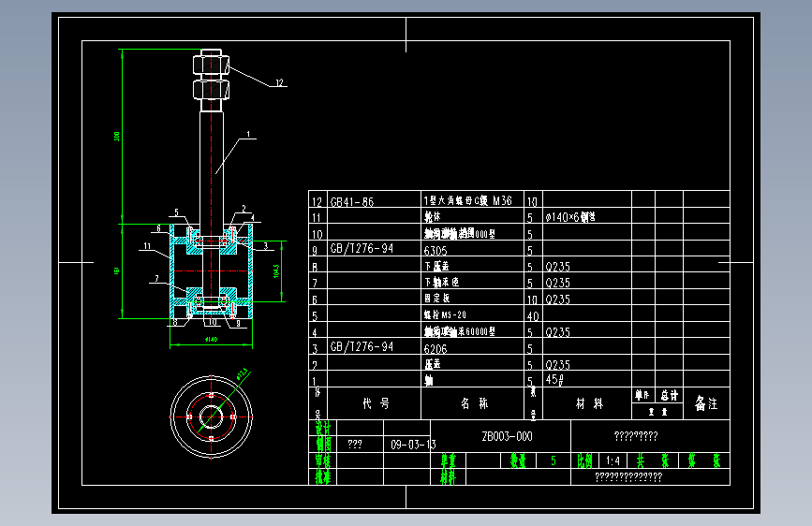Select the 500 vertical dimension text

click(x=116, y=136)
